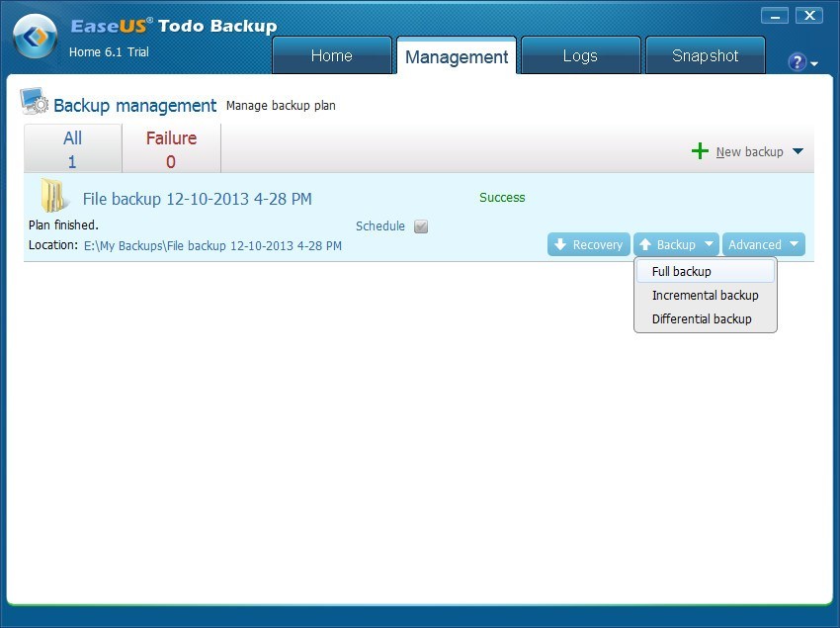840x628 pixels.
Task: Open the Snapshot tab
Action: coord(705,55)
